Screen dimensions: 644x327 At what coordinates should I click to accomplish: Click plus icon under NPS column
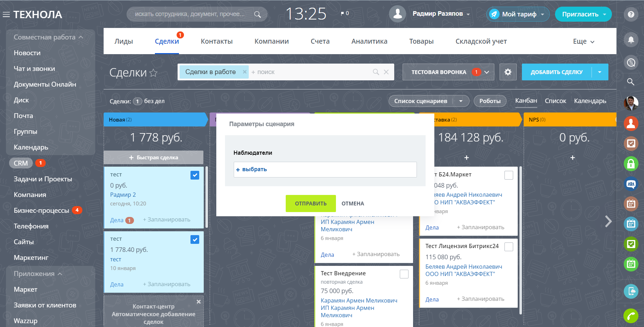pyautogui.click(x=572, y=158)
